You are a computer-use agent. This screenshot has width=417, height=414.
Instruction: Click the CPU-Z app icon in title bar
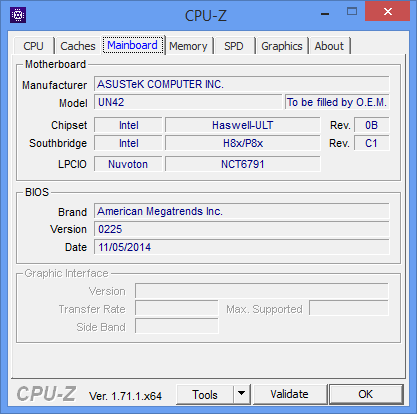pyautogui.click(x=18, y=15)
